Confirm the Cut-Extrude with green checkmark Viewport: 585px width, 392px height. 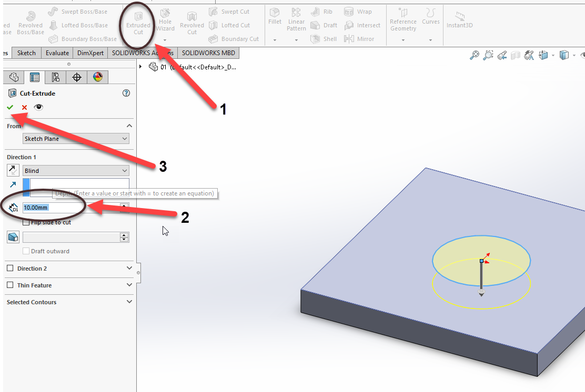pyautogui.click(x=11, y=107)
